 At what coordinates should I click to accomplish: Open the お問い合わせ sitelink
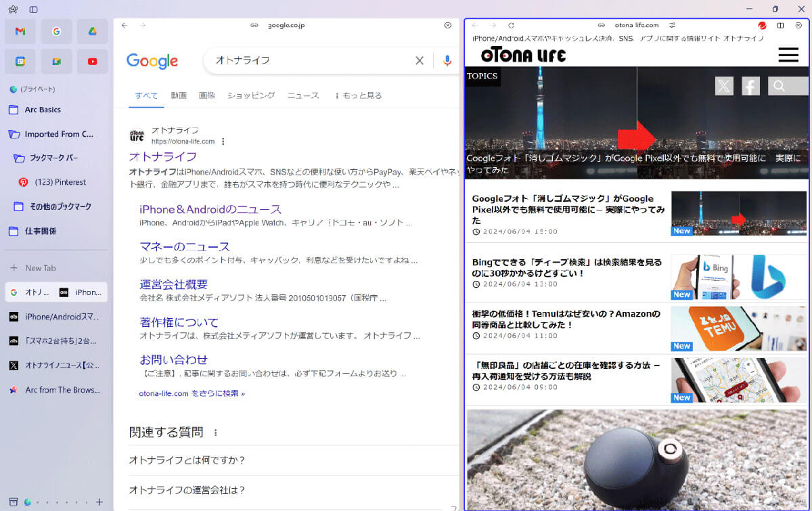(x=173, y=359)
